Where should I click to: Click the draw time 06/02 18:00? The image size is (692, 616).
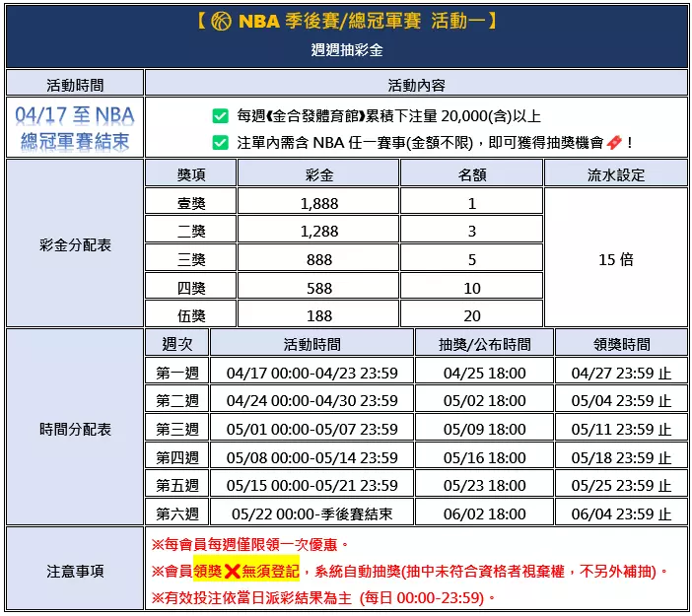pos(484,513)
